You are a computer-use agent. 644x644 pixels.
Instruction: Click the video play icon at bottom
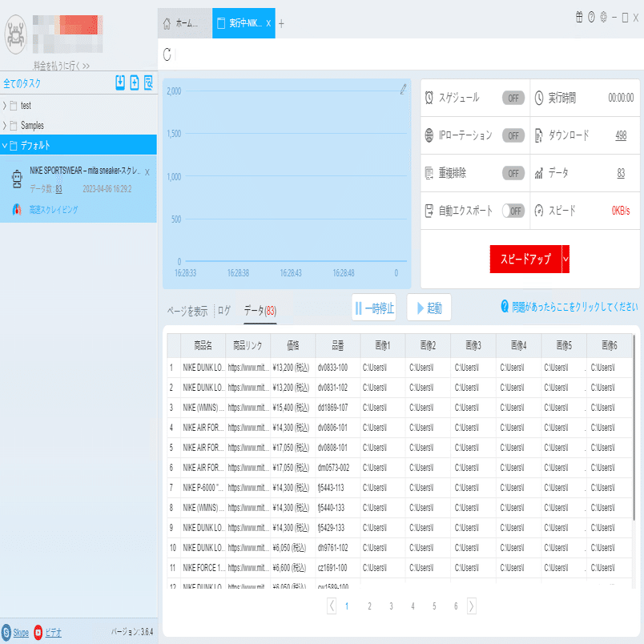38,632
